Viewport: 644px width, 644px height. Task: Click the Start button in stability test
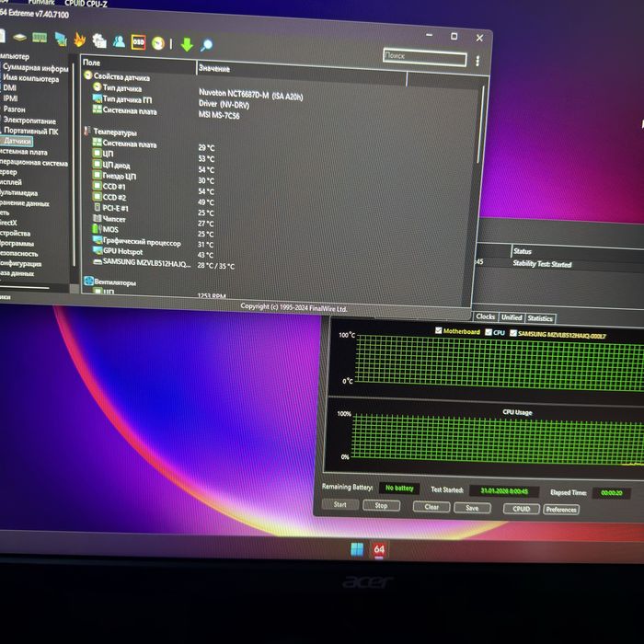pos(340,504)
